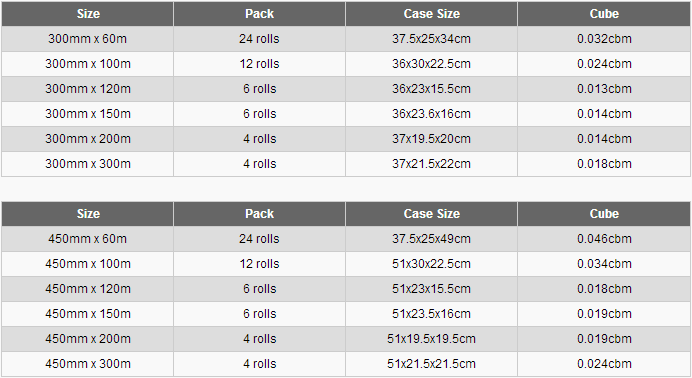Click the 51x19.5x19.5cm case size cell
Image resolution: width=692 pixels, height=378 pixels.
tap(432, 339)
